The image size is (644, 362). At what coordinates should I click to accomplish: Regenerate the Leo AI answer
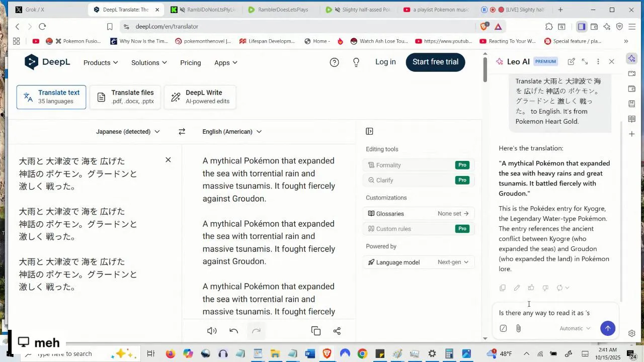[x=563, y=288]
